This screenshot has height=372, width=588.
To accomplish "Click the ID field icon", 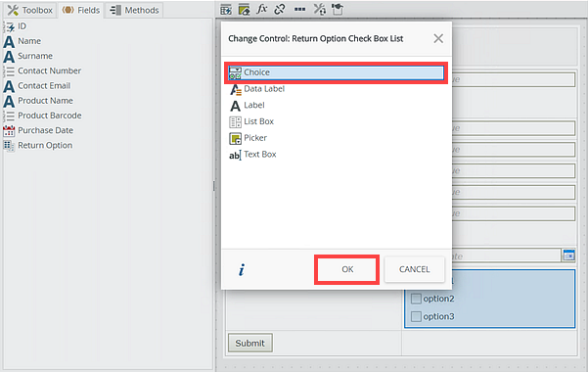I will (x=9, y=26).
